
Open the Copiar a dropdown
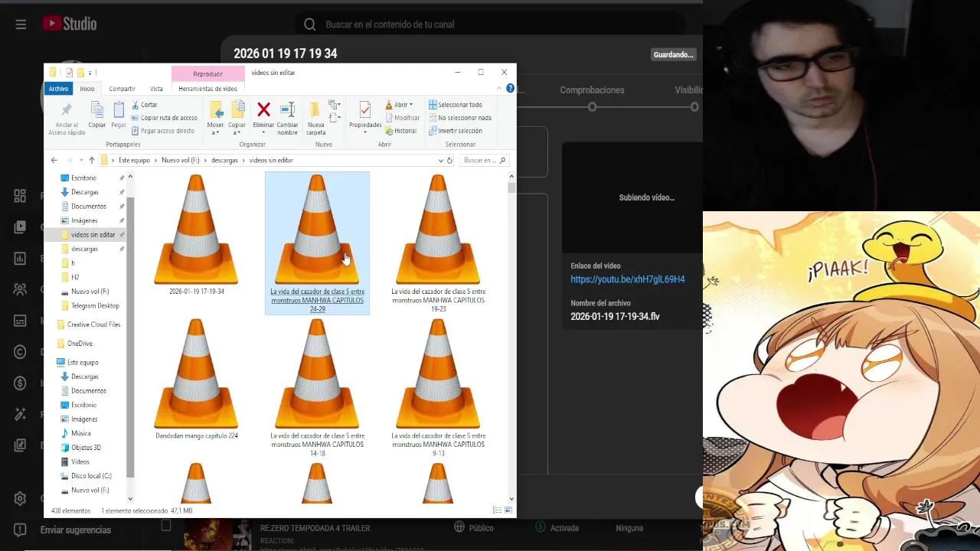click(237, 119)
